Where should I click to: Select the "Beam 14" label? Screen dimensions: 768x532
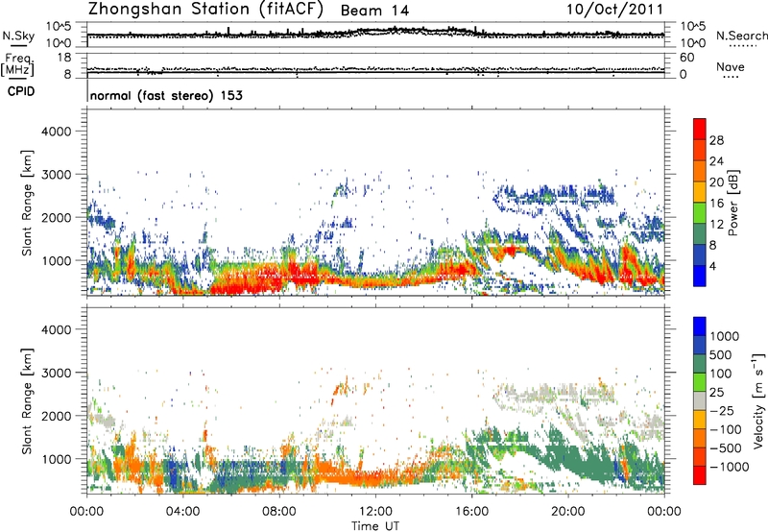[x=374, y=11]
